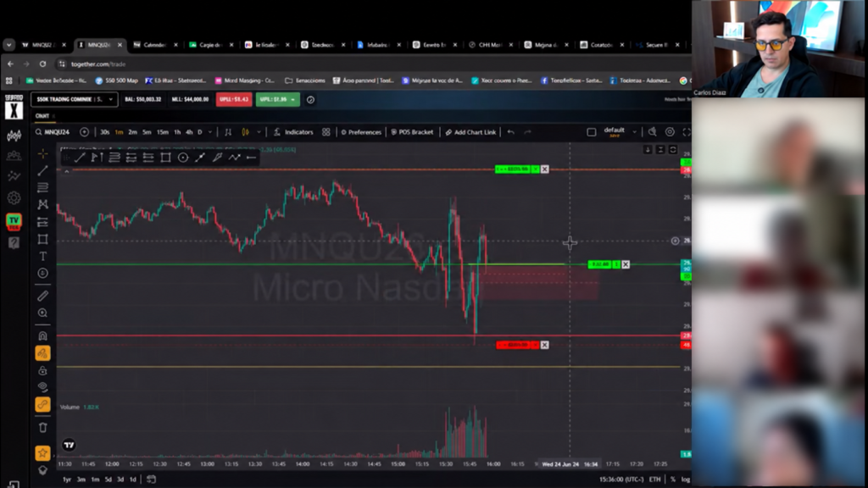Viewport: 868px width, 488px height.
Task: Click the chart settings gear icon top right
Action: pos(670,131)
